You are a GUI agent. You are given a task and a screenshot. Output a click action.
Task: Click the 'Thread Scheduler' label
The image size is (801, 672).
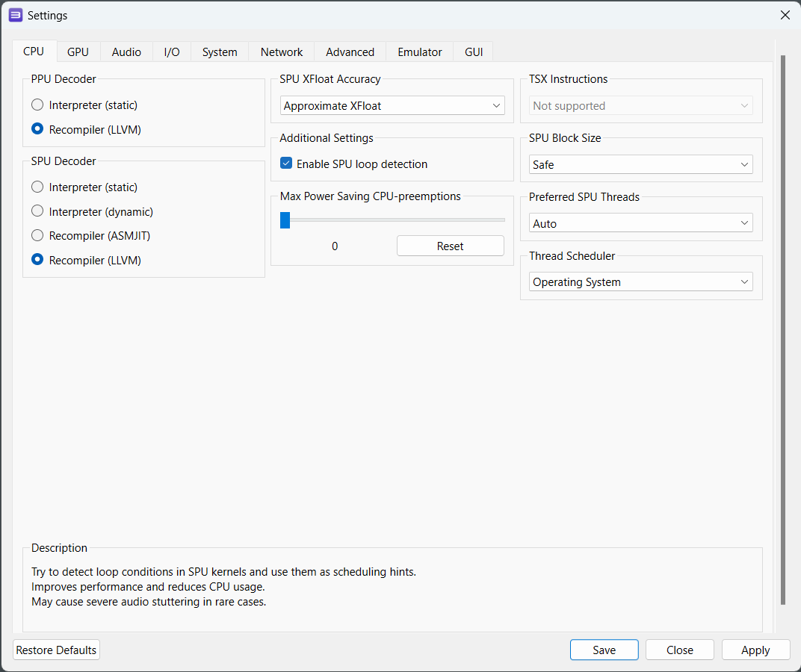click(x=572, y=256)
